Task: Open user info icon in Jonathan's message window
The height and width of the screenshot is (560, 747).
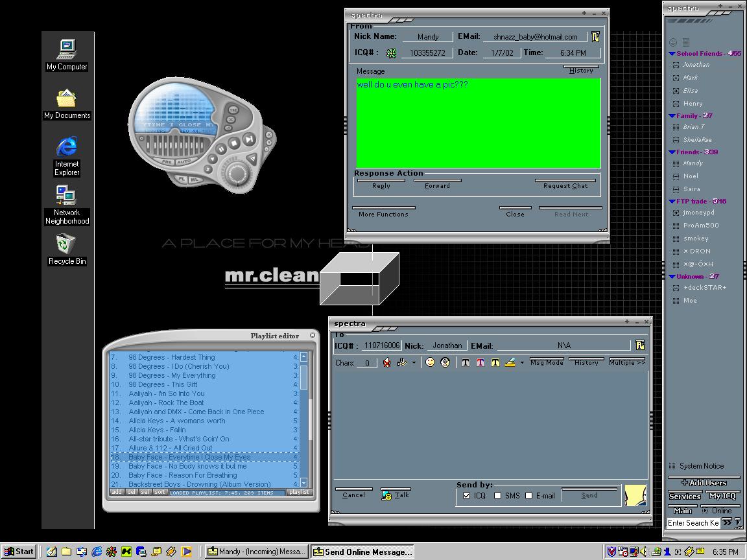Action: click(640, 345)
